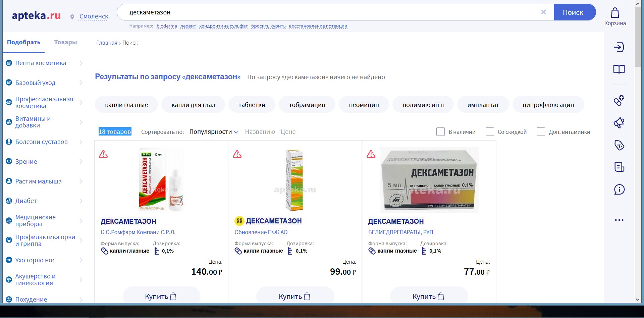Select the ципрофлоксацин filter chip
Image resolution: width=644 pixels, height=318 pixels.
(x=548, y=105)
